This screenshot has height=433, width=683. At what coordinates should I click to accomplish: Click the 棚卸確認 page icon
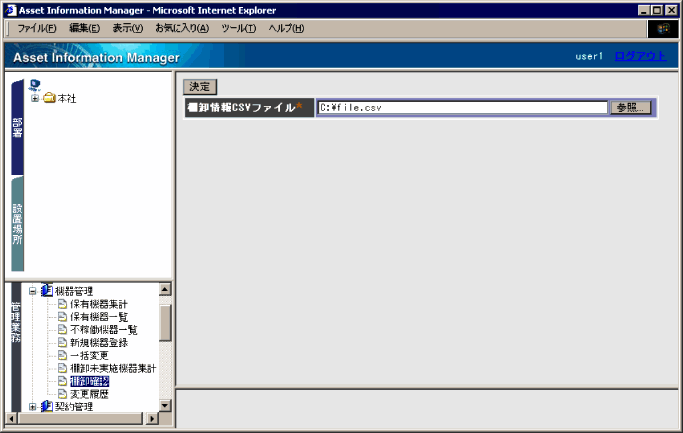[62, 381]
